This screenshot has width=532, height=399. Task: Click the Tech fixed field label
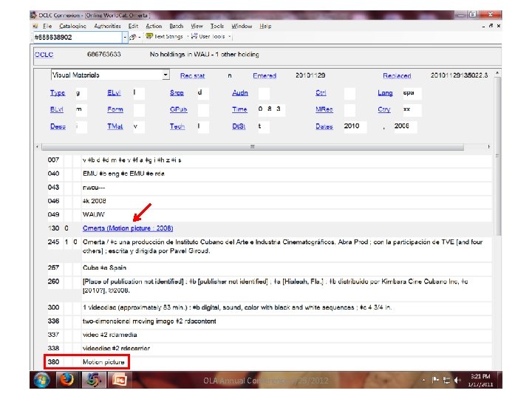[x=177, y=126]
